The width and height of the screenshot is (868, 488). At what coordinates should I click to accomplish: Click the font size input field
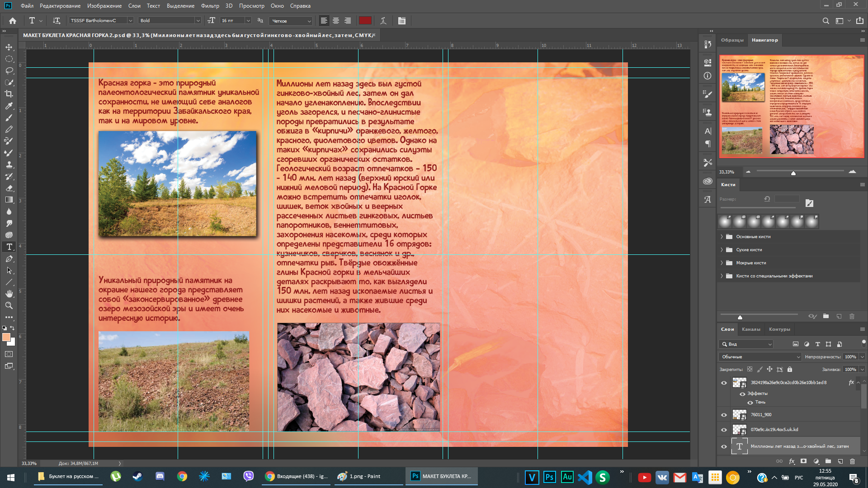coord(231,21)
